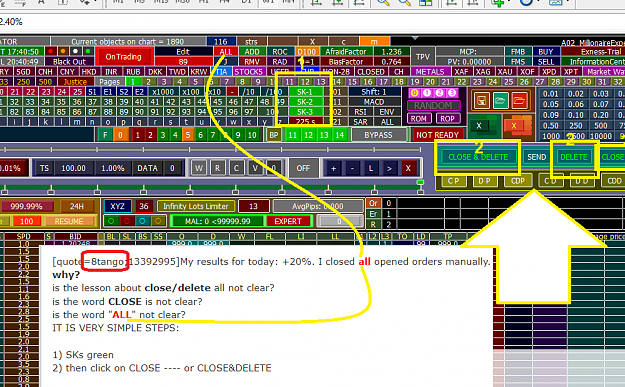
Task: Click the red ALL cell next to Edit
Action: click(x=226, y=52)
